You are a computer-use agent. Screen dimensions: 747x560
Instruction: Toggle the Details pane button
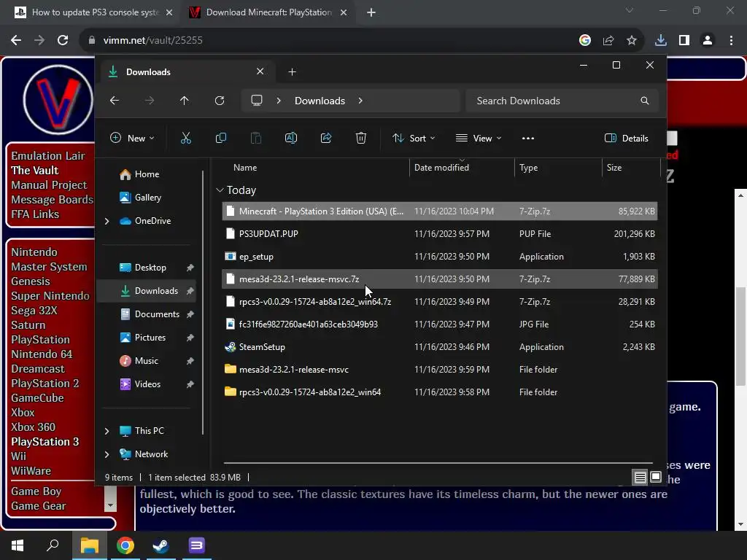627,138
